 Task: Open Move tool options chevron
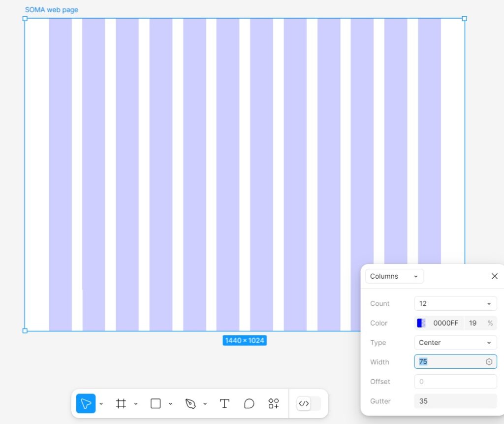click(101, 404)
